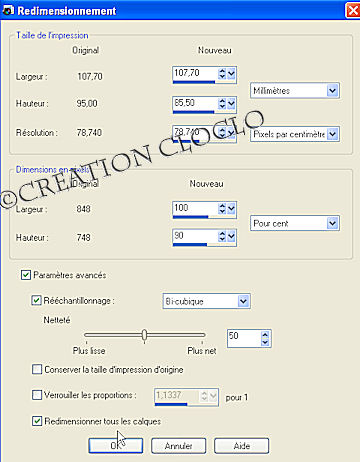Image resolution: width=360 pixels, height=462 pixels.
Task: Click the blue meter bar under the pixel Hauteur 90 field
Action: 190,245
